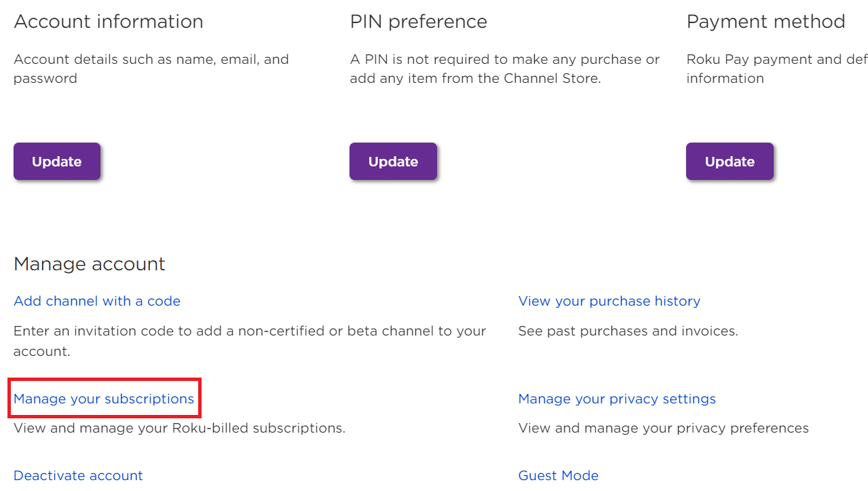Click the Account information heading

(x=109, y=22)
